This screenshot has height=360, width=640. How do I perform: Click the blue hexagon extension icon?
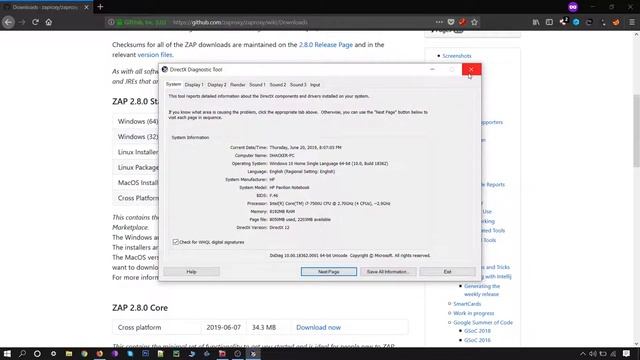576,22
